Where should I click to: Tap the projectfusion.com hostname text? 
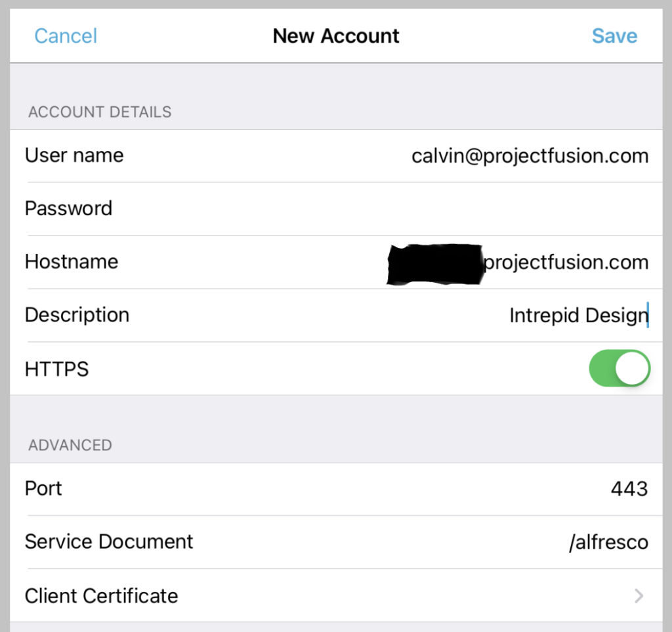(566, 262)
